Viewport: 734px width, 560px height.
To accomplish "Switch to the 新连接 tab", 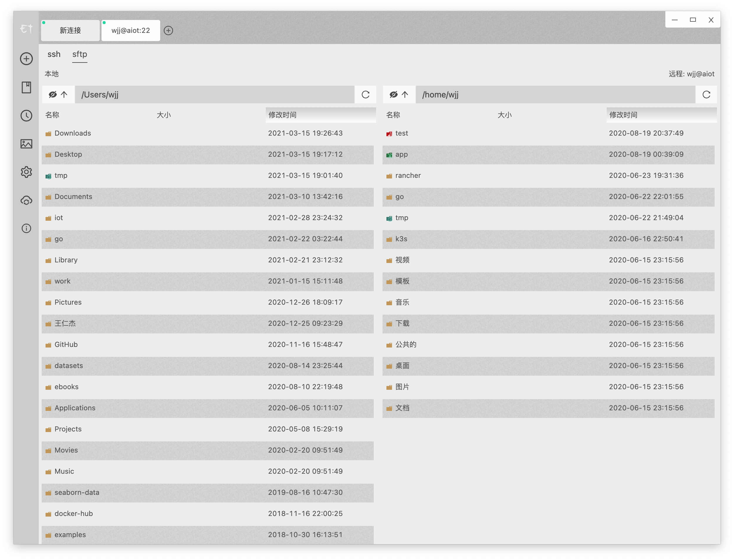I will click(70, 31).
